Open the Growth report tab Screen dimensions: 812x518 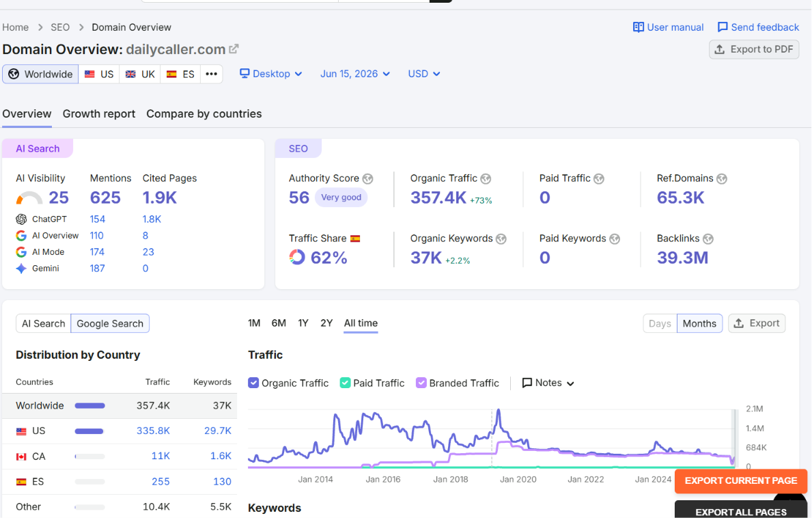tap(99, 114)
